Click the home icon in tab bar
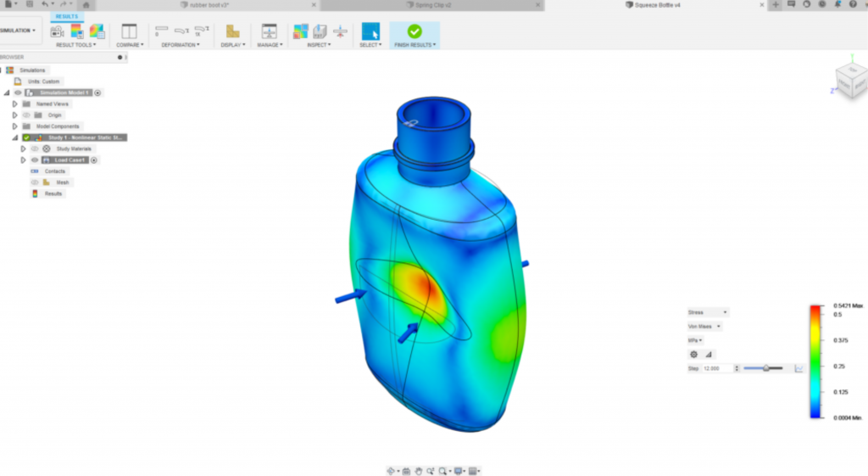 click(x=86, y=5)
